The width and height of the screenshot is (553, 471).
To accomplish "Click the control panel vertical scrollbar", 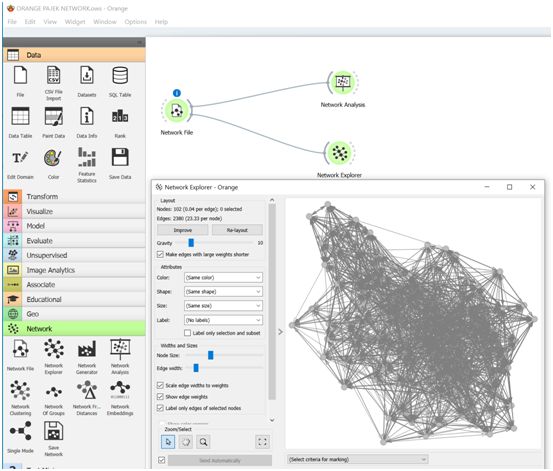I will [x=272, y=302].
